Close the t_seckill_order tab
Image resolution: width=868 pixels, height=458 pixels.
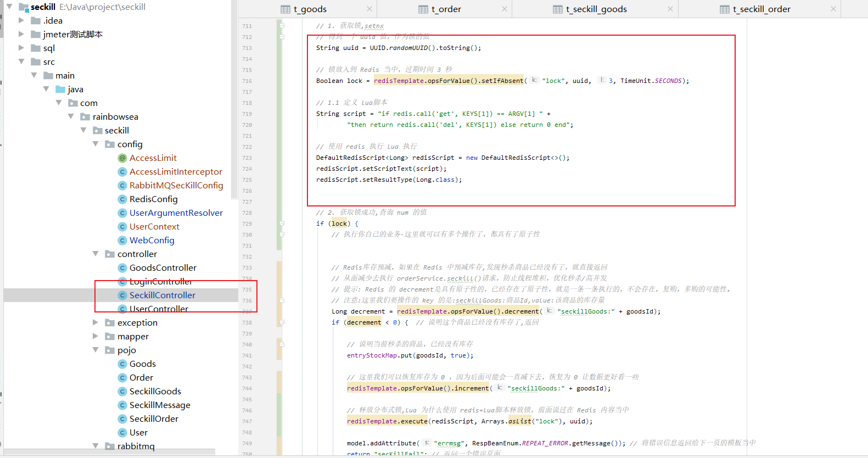pos(833,9)
